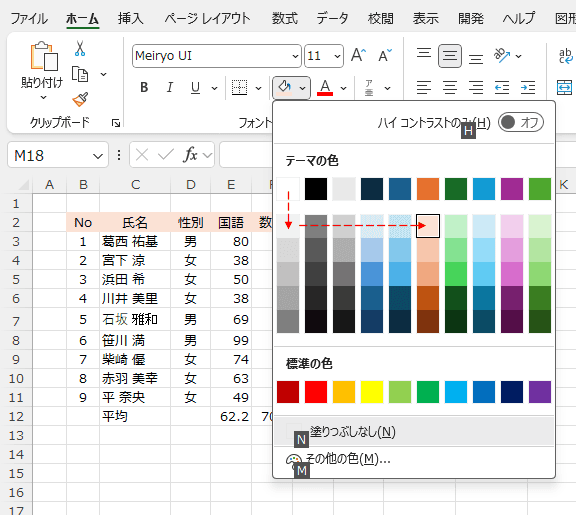Switch to the ページ レイアウト tab
Image resolution: width=576 pixels, height=515 pixels.
208,18
